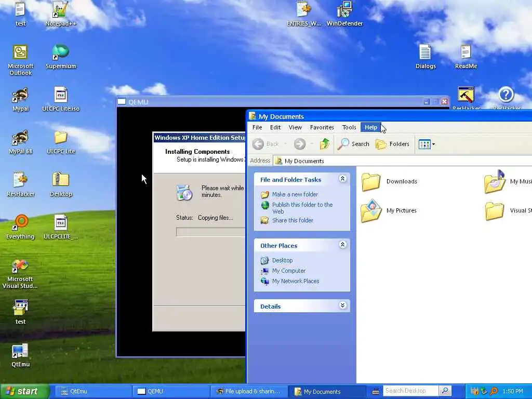
Task: Switch to File upload & sharing taskbar button
Action: (x=248, y=391)
